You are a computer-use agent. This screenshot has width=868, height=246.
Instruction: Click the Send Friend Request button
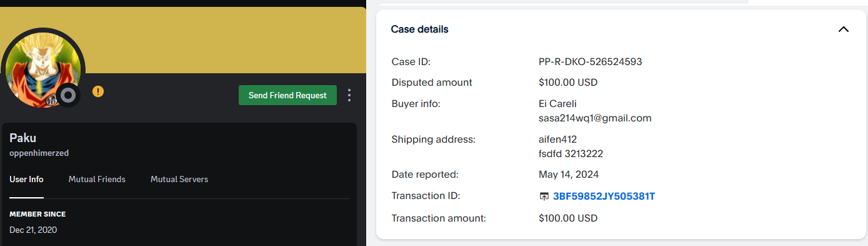287,95
